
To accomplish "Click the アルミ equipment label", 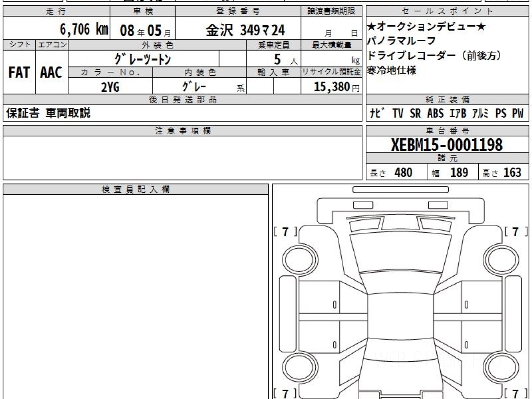I will 480,113.
